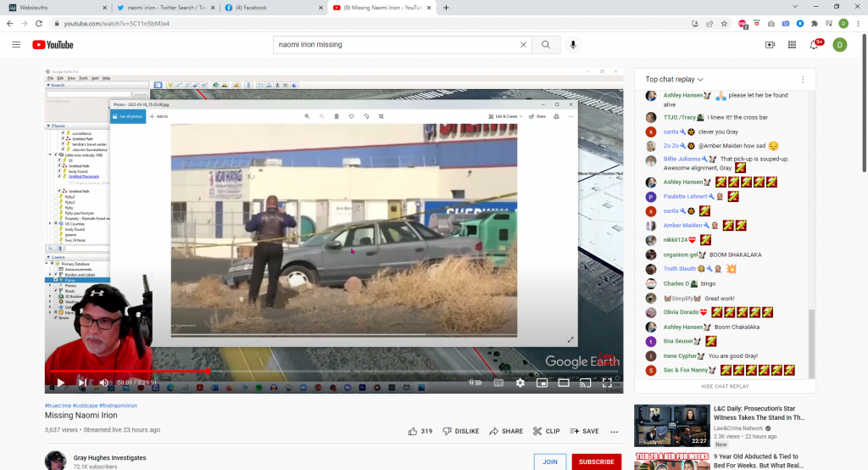Screen dimensions: 868x470
Task: Open the Create video camera icon
Action: 770,45
